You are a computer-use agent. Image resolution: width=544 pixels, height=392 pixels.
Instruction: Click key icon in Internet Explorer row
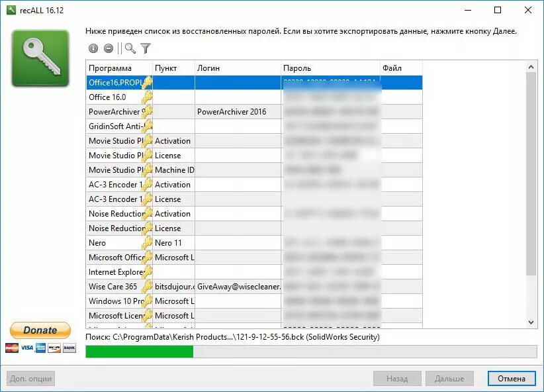pos(147,272)
